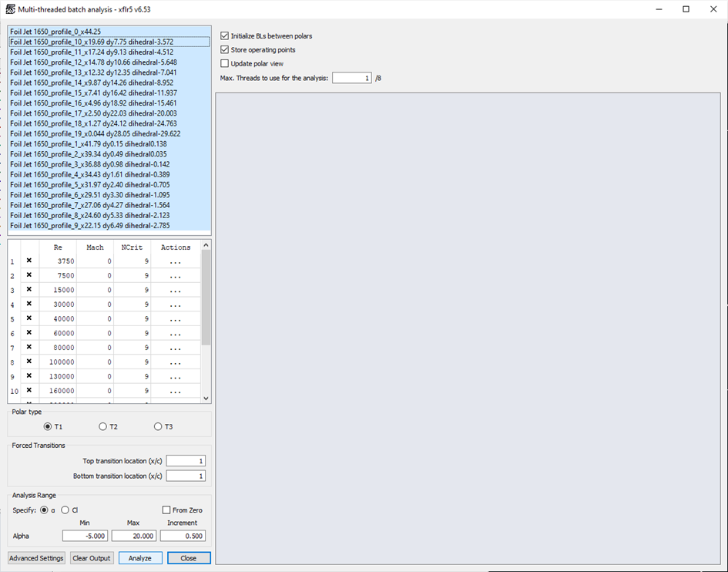Click the Clear Output button
The image size is (728, 572).
[x=92, y=558]
